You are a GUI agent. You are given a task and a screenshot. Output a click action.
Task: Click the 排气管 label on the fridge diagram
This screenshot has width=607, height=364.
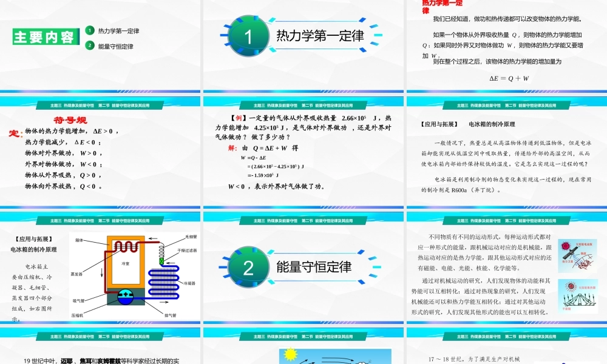pos(171,315)
